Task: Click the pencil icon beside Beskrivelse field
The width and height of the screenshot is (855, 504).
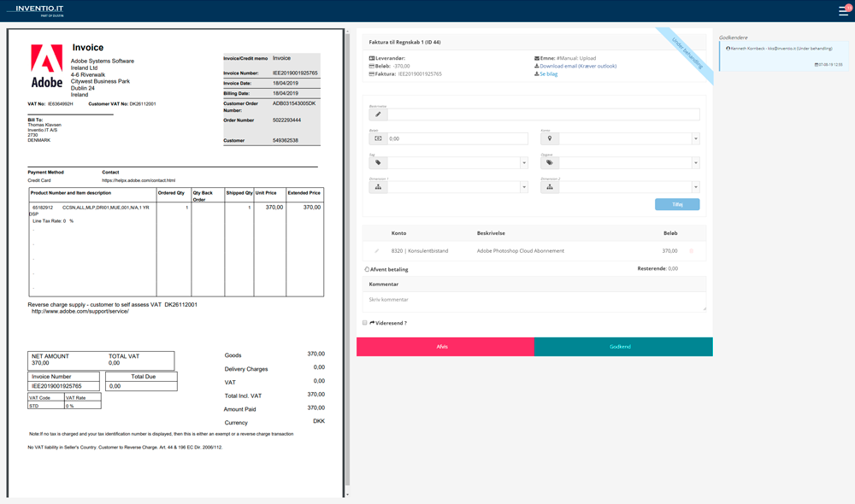Action: coord(378,114)
